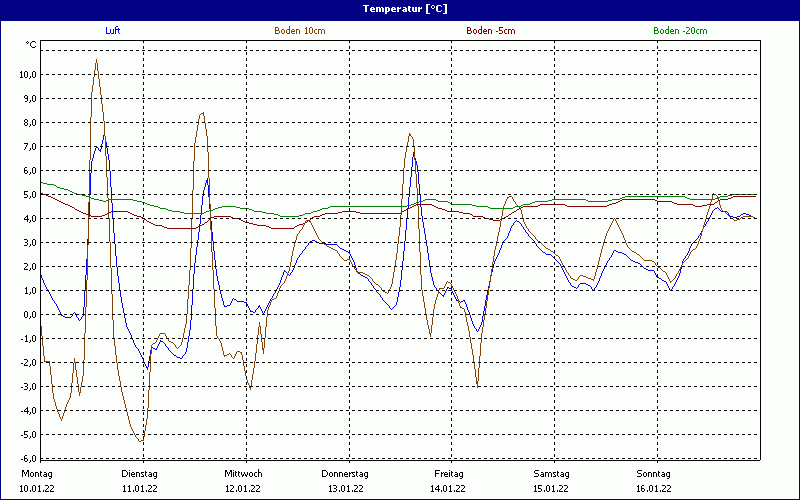Click the 13.01.22 date label
This screenshot has width=800, height=500.
click(x=345, y=489)
